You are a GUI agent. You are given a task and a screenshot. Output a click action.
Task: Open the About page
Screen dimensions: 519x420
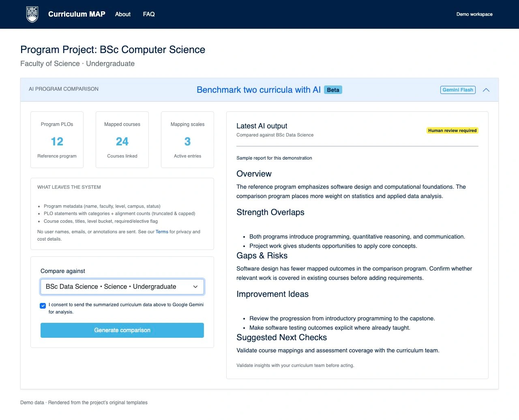123,14
